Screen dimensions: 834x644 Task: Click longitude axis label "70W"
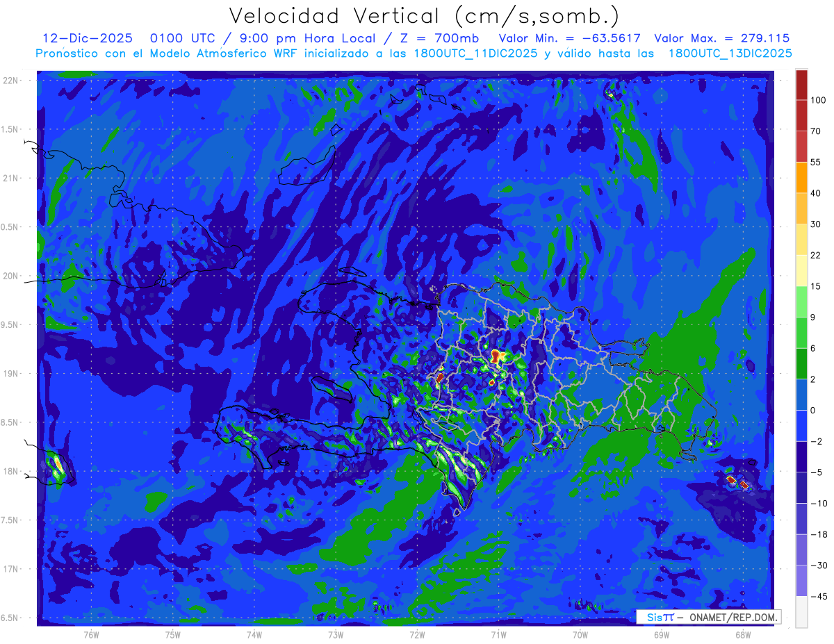pos(580,635)
